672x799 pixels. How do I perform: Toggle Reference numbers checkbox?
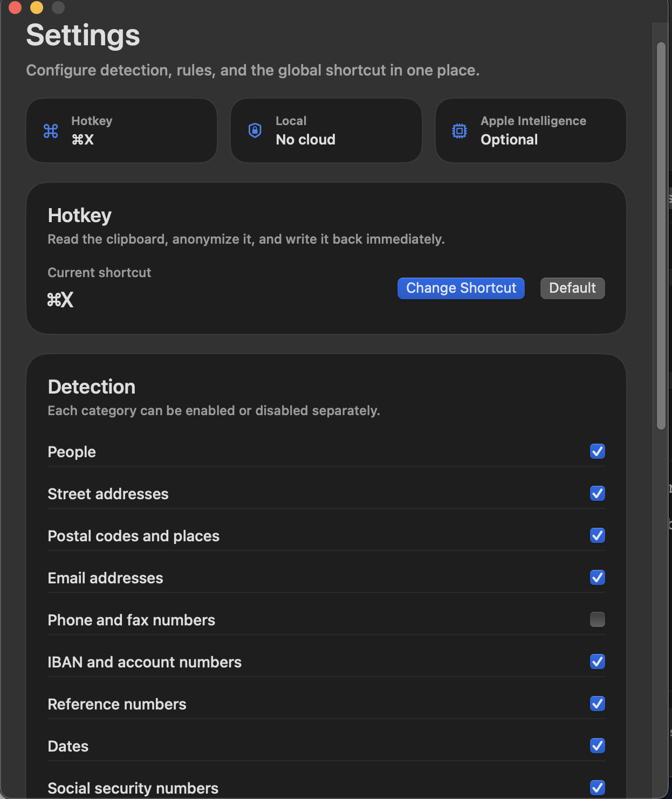click(x=597, y=704)
